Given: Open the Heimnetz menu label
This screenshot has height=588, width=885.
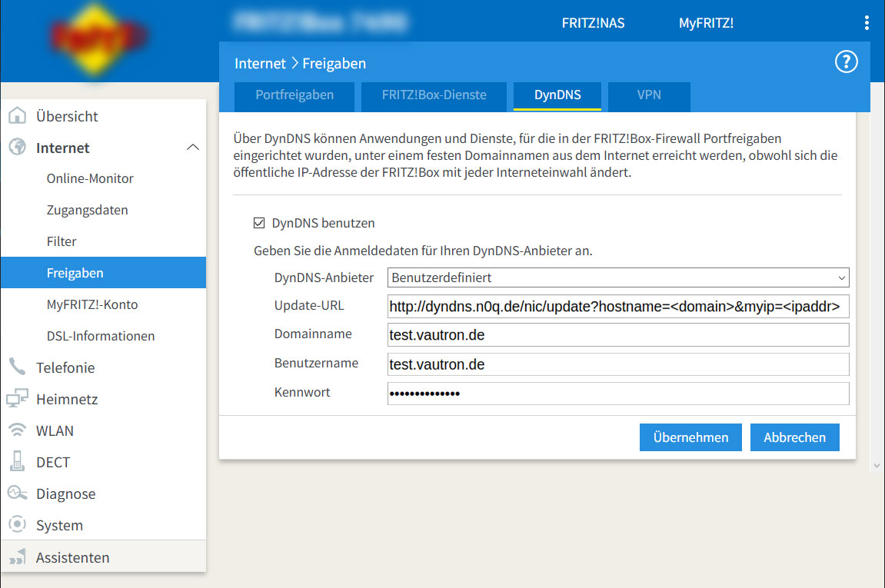Looking at the screenshot, I should pyautogui.click(x=67, y=399).
